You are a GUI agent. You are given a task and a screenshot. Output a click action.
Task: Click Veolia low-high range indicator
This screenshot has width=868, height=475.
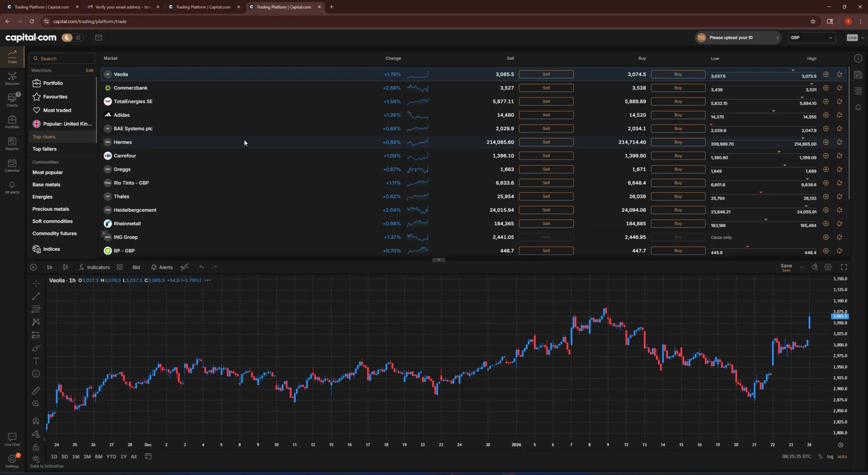click(764, 73)
